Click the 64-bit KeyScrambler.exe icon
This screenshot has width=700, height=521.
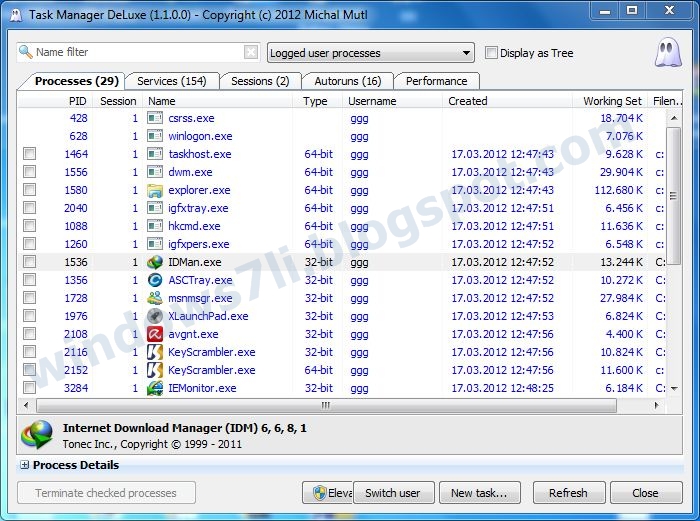pyautogui.click(x=155, y=370)
